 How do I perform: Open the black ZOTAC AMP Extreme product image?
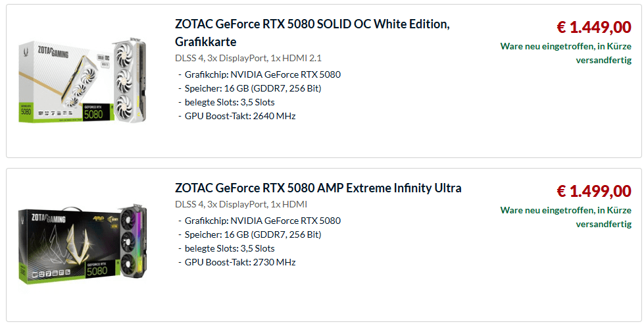click(x=82, y=244)
